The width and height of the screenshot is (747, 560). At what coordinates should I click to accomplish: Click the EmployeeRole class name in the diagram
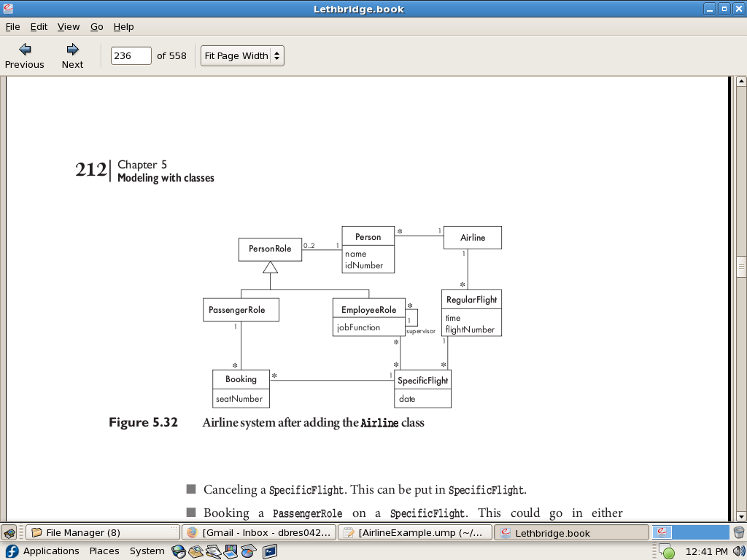[x=368, y=310]
